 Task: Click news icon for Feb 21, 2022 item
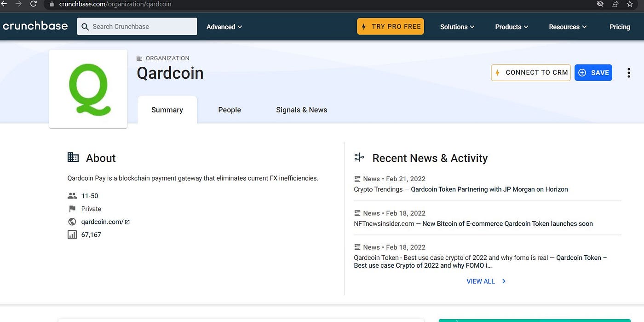coord(357,179)
